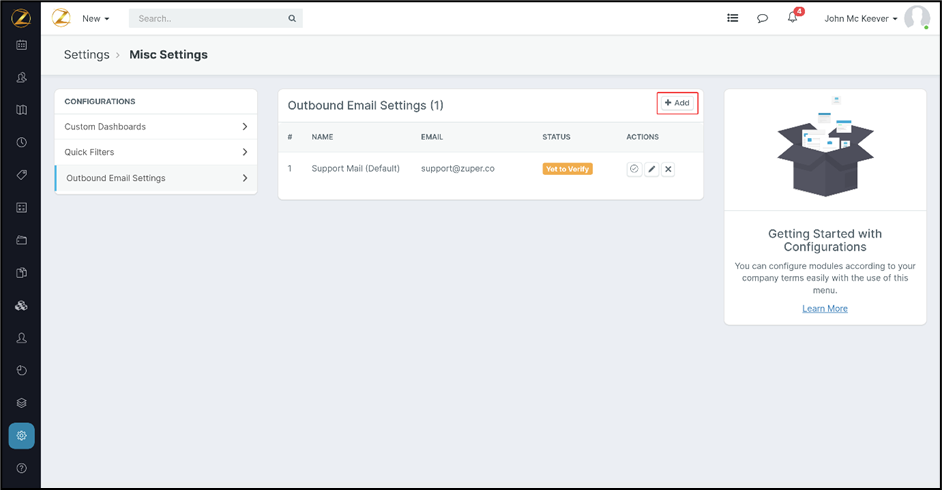Screen dimensions: 942x490
Task: Click the Zuper logo in top bar
Action: coord(61,18)
